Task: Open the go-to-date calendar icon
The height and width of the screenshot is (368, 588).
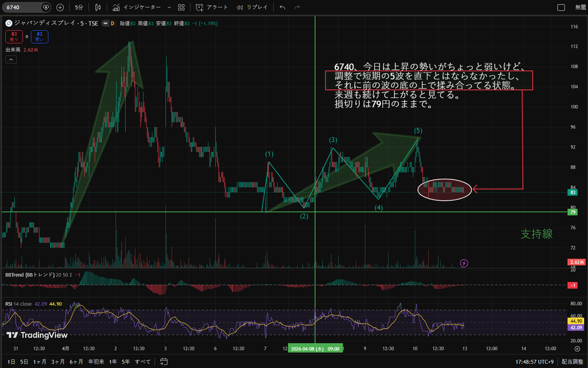Action: tap(165, 362)
